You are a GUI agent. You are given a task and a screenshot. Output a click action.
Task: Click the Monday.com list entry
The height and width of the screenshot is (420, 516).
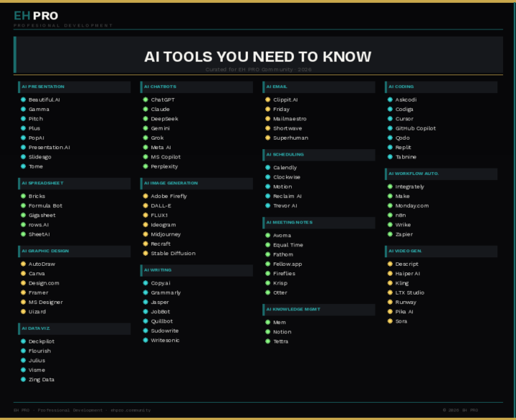tap(408, 206)
